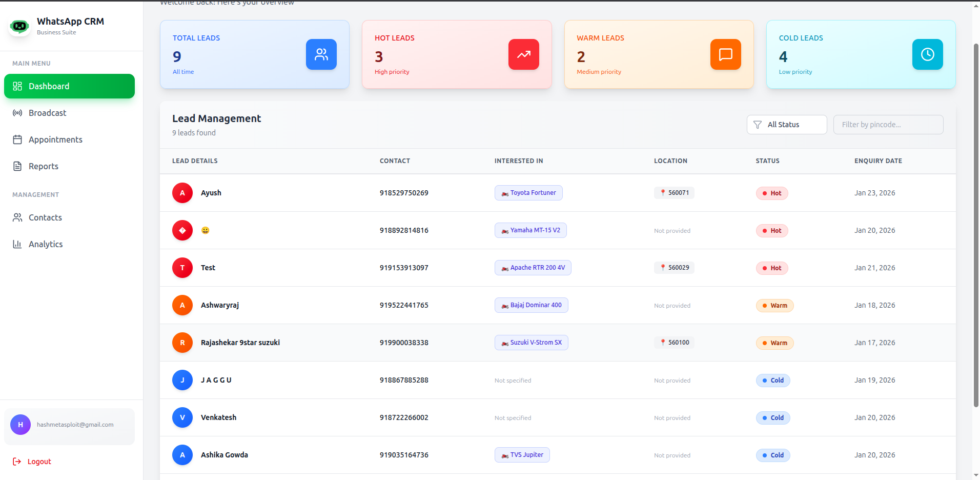Click the Cold Leads count 4
The width and height of the screenshot is (980, 480).
coord(783,56)
